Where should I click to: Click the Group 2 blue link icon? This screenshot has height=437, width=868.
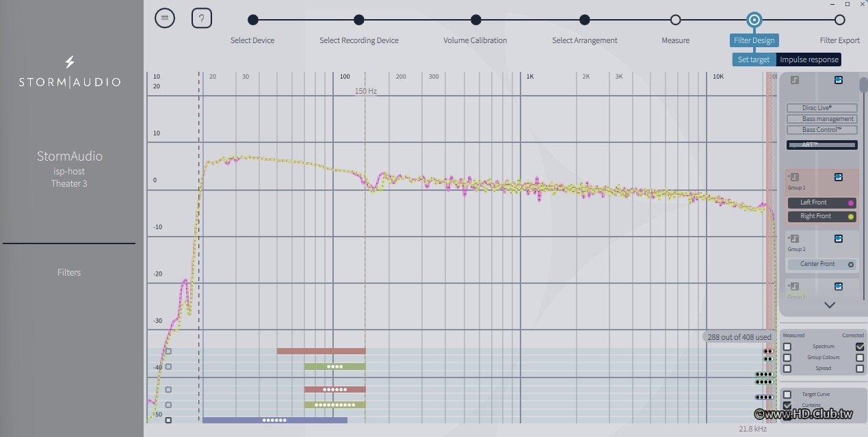839,239
